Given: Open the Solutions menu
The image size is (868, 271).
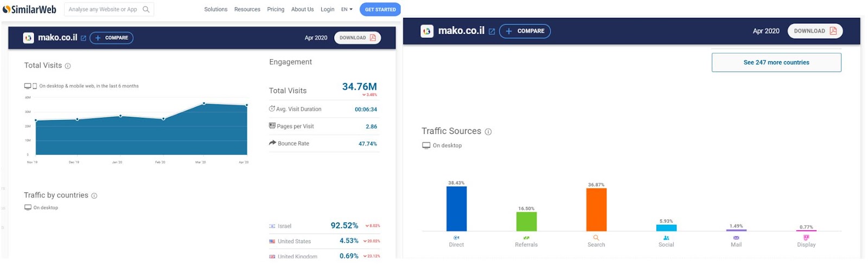Looking at the screenshot, I should (215, 9).
